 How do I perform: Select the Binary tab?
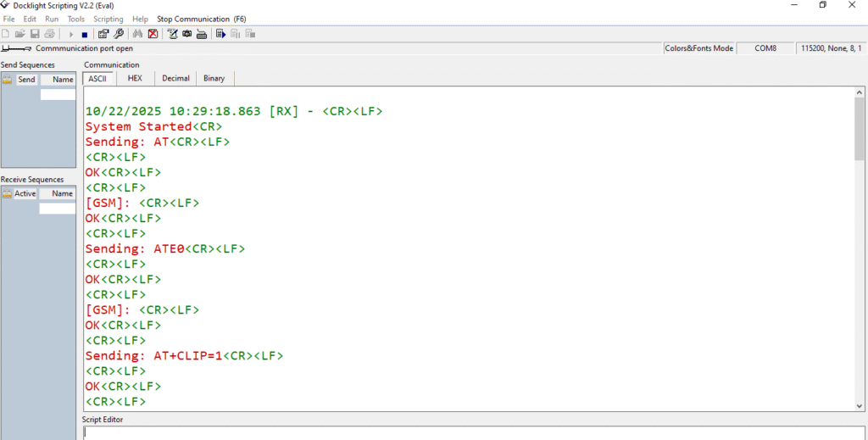click(214, 78)
